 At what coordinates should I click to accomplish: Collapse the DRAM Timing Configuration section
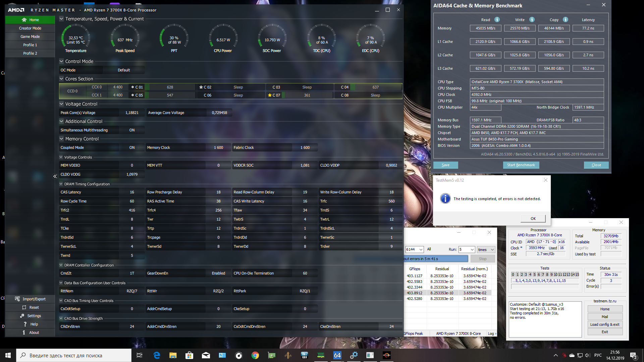[x=61, y=184]
